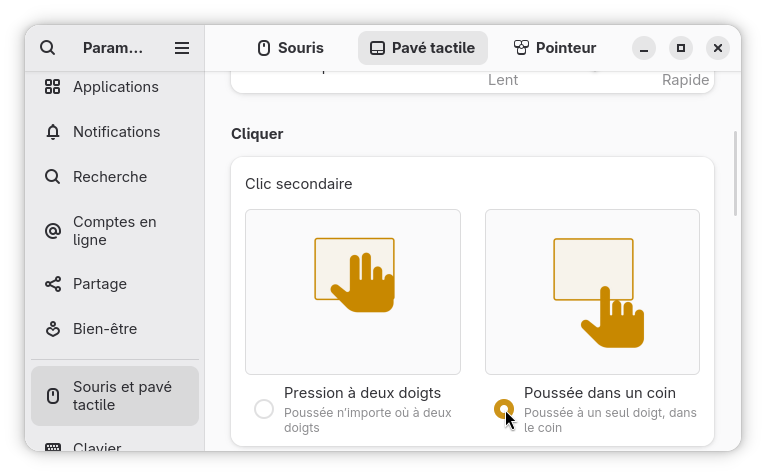The width and height of the screenshot is (766, 476).
Task: Select Poussée dans un coin radio button
Action: [x=504, y=409]
